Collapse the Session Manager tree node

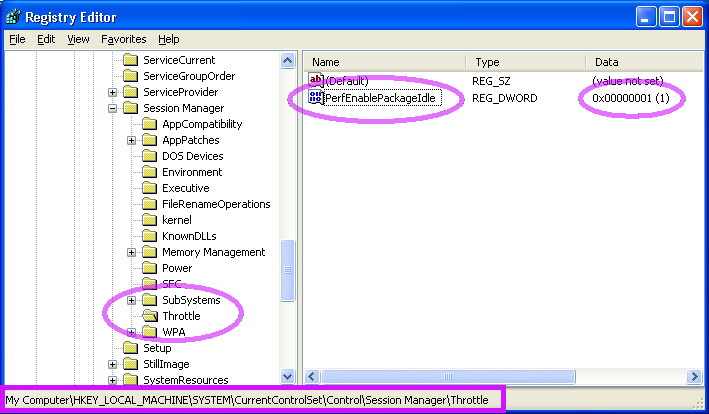pos(113,108)
